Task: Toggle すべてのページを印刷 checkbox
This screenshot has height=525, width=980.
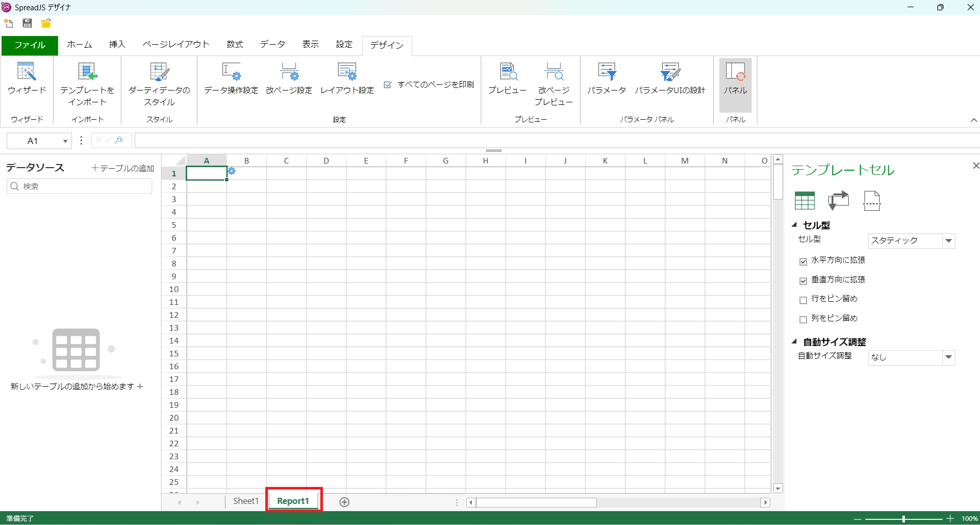Action: pos(388,85)
